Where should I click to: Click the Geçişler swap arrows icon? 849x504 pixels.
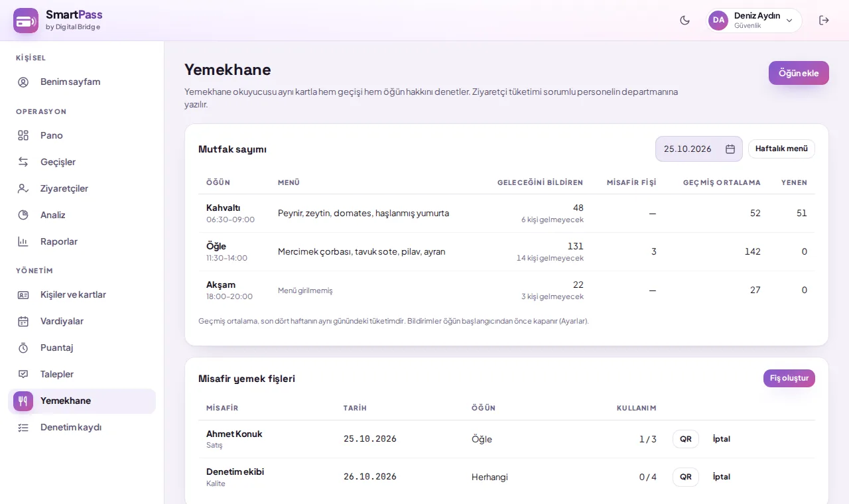pyautogui.click(x=23, y=162)
